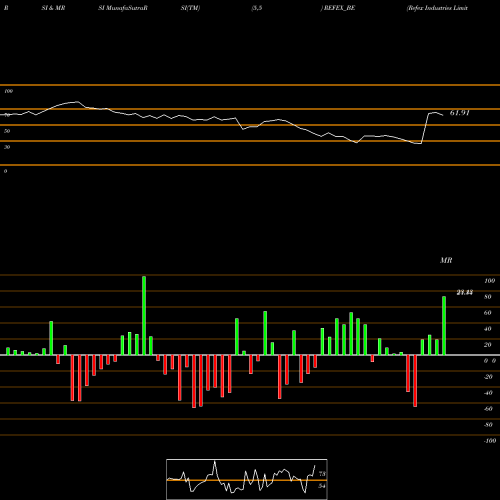Click the RSI line's sharp rise near right end
The width and height of the screenshot is (500, 500).
click(425, 128)
